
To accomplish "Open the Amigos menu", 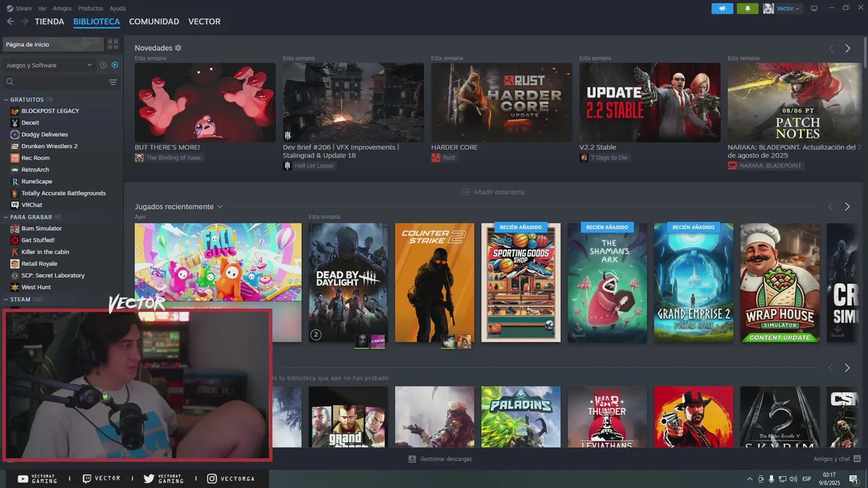I will click(62, 8).
